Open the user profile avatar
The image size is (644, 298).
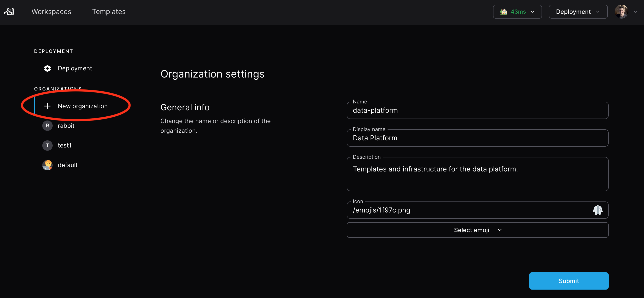coord(621,12)
